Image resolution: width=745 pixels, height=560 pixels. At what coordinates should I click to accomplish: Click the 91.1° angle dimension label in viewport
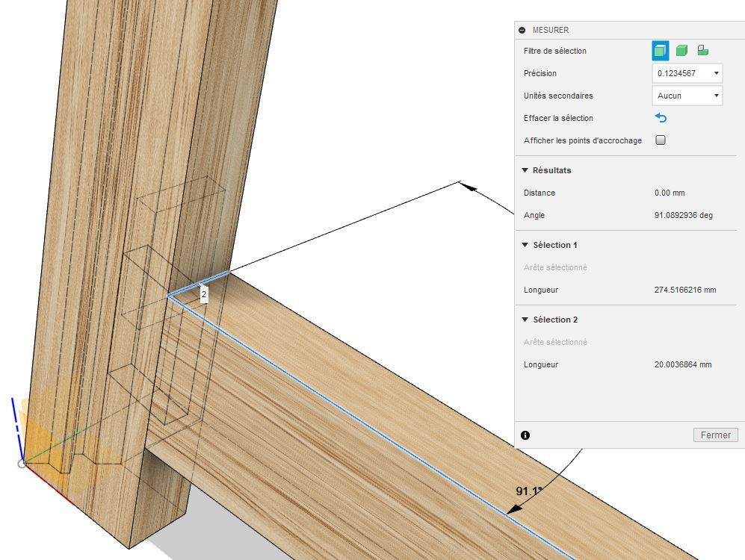click(528, 491)
